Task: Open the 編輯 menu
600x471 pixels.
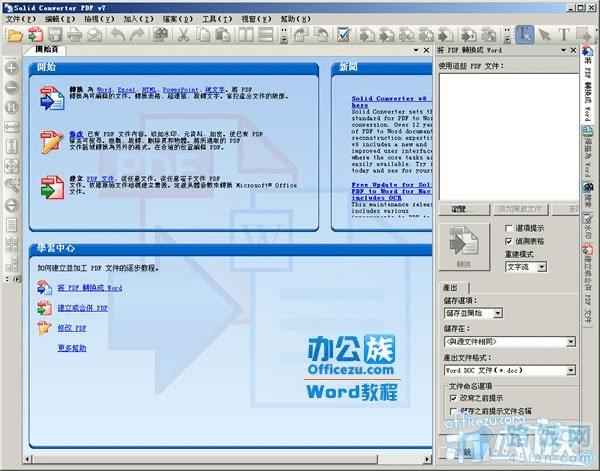Action: pyautogui.click(x=60, y=19)
